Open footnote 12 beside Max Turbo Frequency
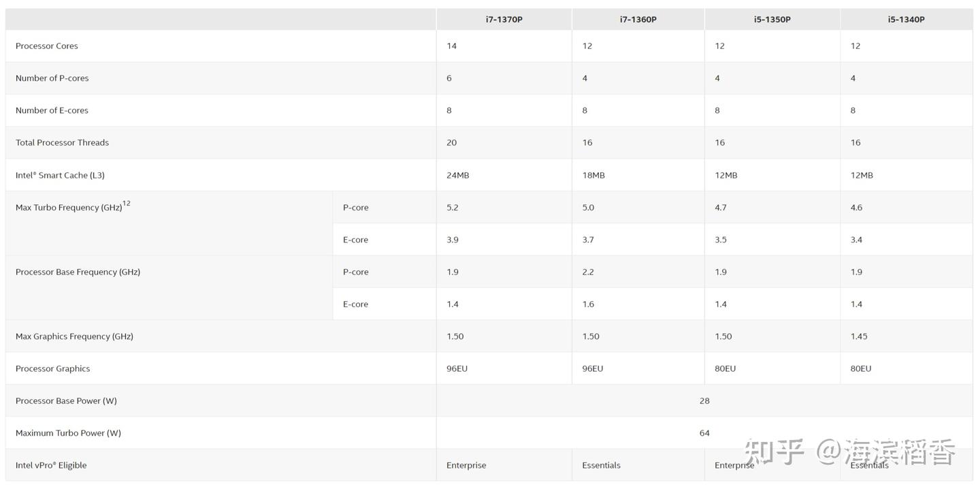The height and width of the screenshot is (491, 980). [127, 204]
